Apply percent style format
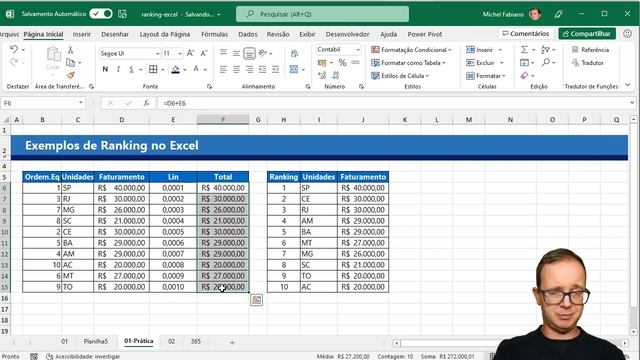The image size is (640, 360). coord(342,63)
